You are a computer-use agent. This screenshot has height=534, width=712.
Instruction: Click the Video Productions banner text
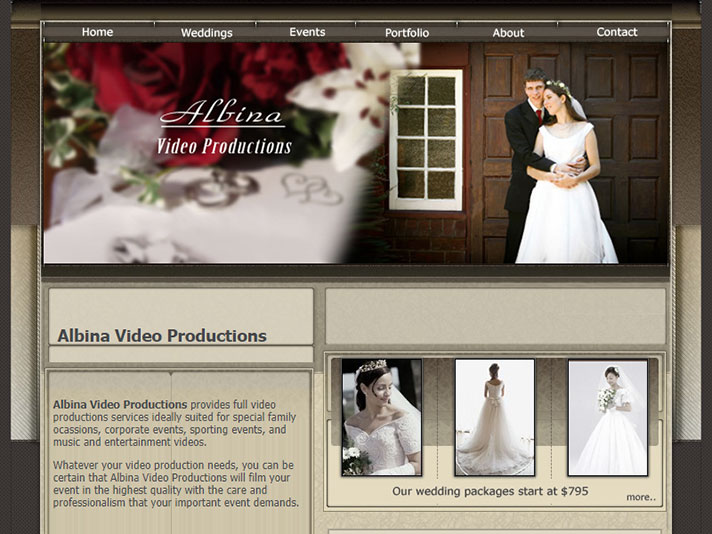pyautogui.click(x=224, y=146)
